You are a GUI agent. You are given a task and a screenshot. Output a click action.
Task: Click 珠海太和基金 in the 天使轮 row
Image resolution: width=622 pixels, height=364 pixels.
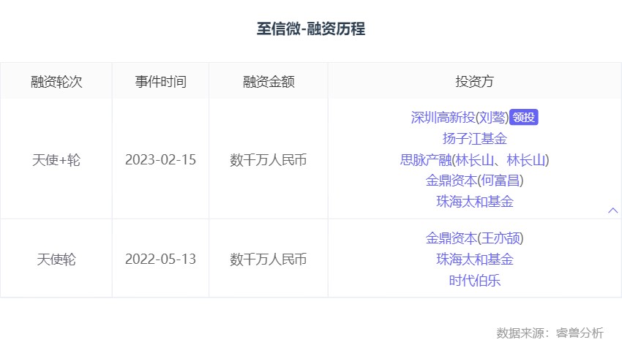click(474, 259)
